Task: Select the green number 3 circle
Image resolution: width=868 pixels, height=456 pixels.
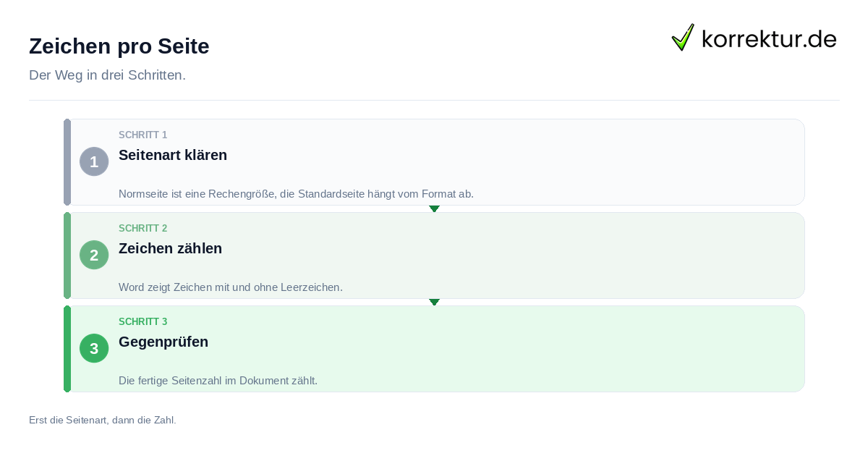Action: click(94, 348)
